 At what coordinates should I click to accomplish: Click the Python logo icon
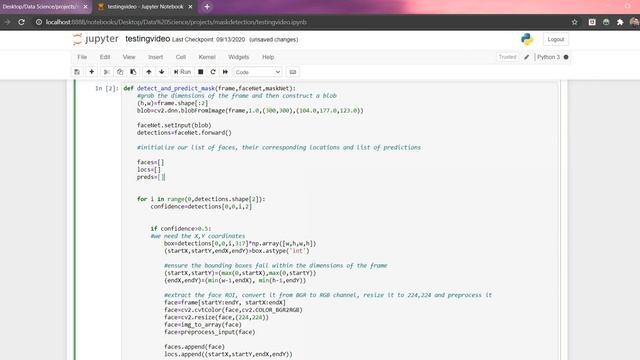click(527, 39)
